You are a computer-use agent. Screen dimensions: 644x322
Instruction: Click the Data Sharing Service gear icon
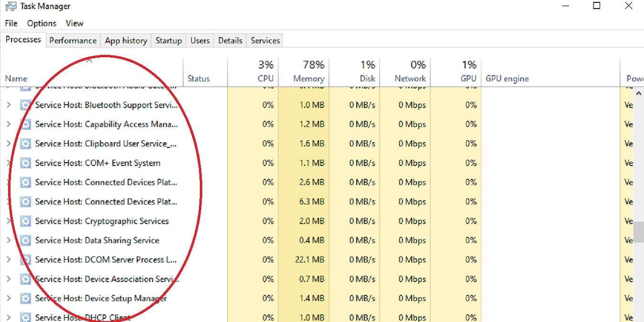tap(25, 240)
